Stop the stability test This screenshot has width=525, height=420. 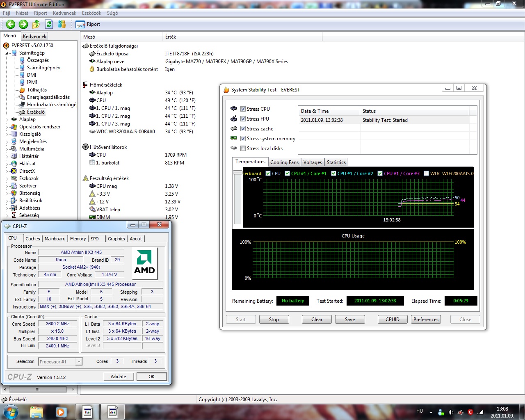(x=274, y=320)
